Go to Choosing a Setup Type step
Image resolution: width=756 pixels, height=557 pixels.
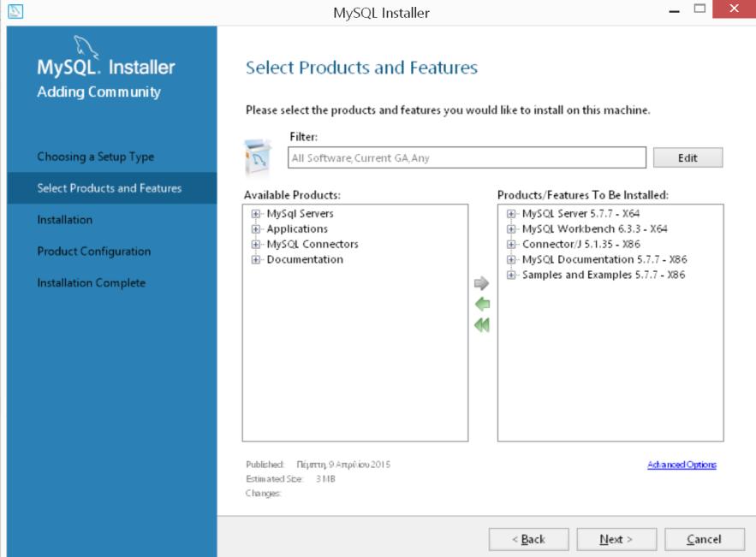click(96, 157)
